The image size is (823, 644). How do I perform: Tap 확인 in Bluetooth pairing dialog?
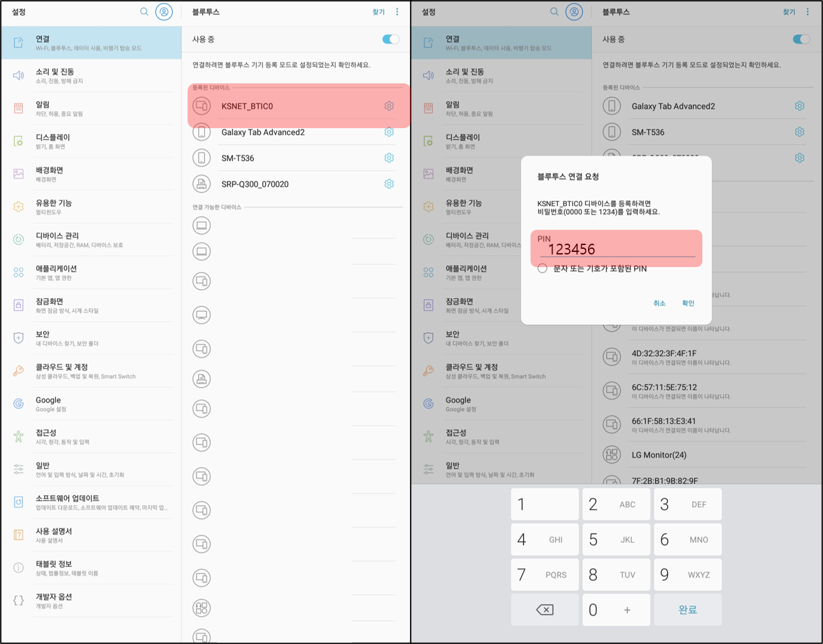[x=688, y=303]
